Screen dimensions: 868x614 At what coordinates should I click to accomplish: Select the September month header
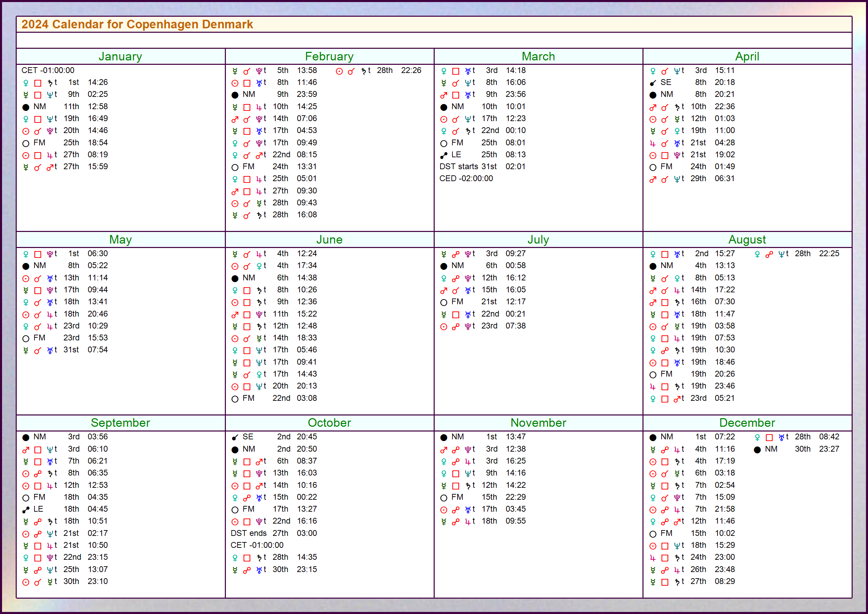120,423
